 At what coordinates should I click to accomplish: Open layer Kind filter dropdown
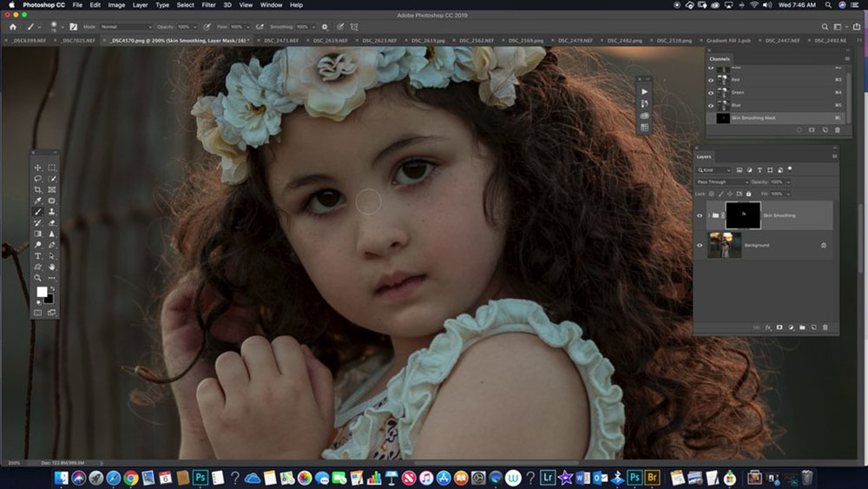click(713, 170)
